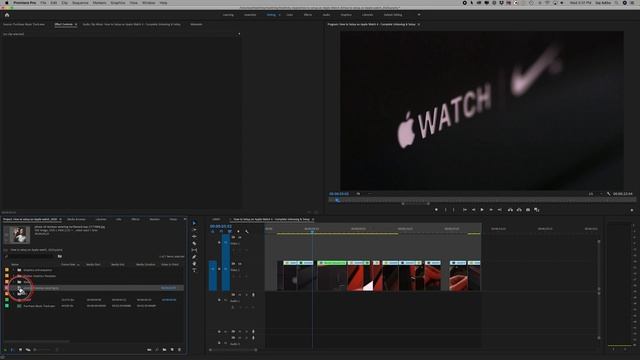Select the Hand tool

[194, 263]
